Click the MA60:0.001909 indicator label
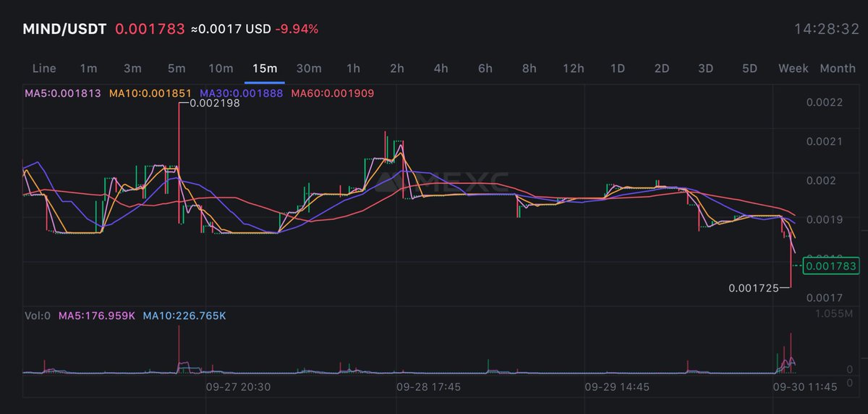This screenshot has height=414, width=868. [332, 93]
